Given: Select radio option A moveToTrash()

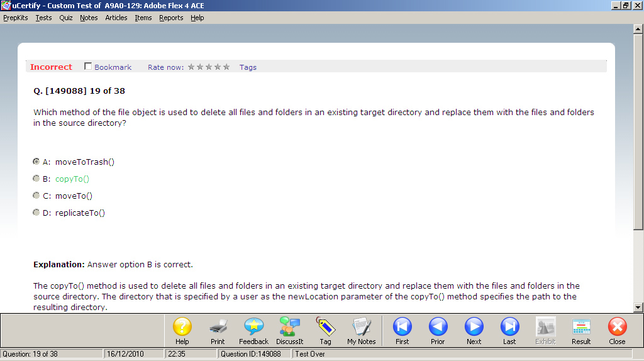Looking at the screenshot, I should pyautogui.click(x=36, y=162).
